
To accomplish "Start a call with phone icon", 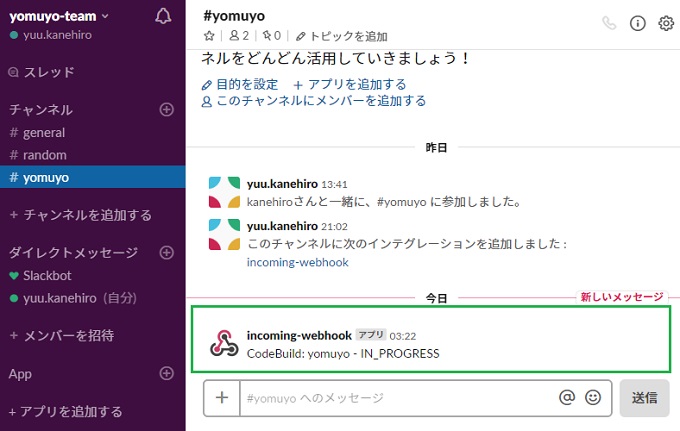I will [609, 23].
